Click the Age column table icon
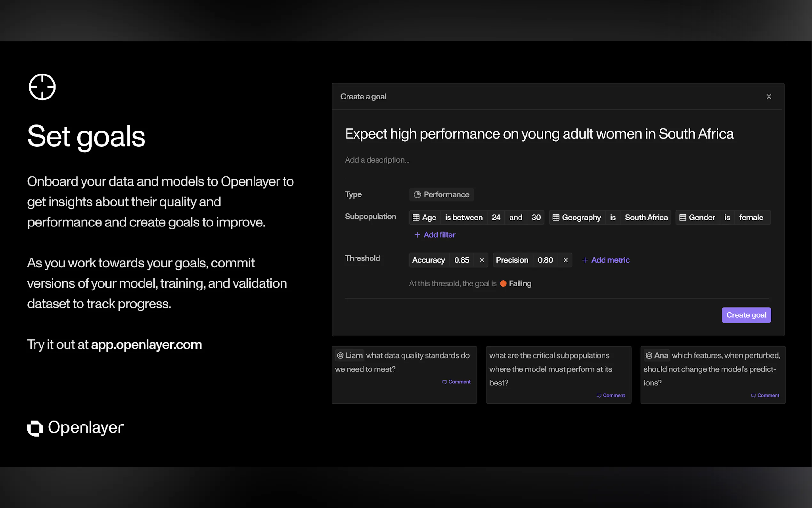This screenshot has height=508, width=812. (x=416, y=218)
